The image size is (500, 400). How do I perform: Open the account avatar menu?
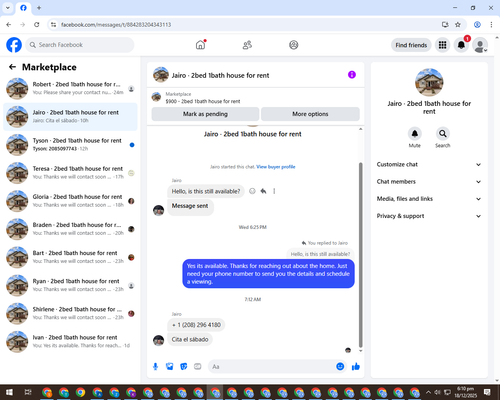(x=480, y=45)
